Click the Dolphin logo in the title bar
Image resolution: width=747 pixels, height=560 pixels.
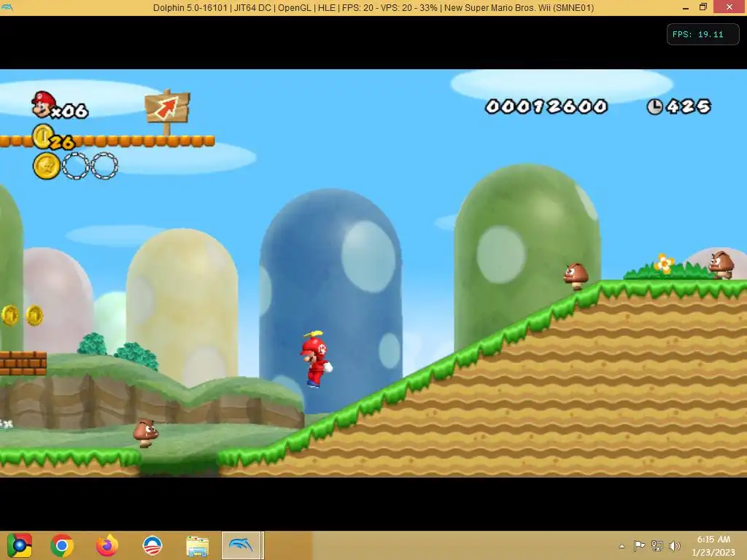(x=7, y=7)
